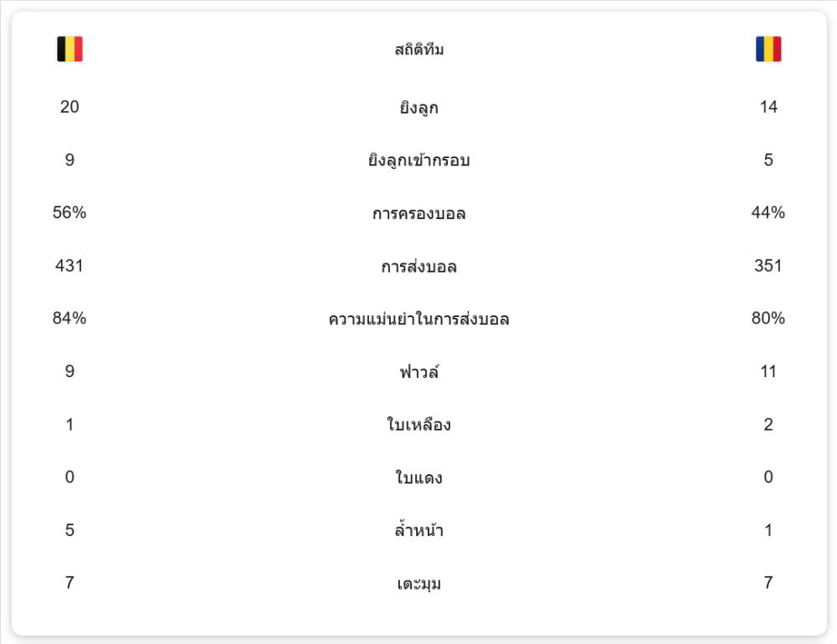
Task: Select the ยิงลูกเข้ากรอบ row label
Action: pos(418,161)
